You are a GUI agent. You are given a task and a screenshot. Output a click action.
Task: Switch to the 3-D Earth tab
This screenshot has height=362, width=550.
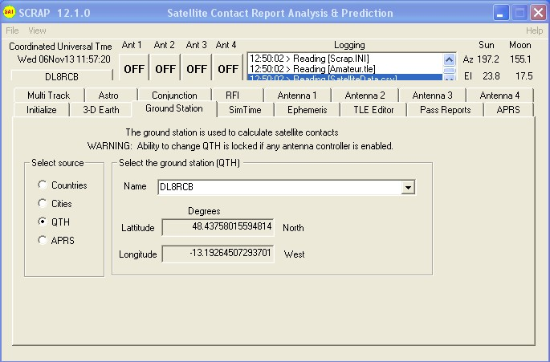pyautogui.click(x=101, y=110)
